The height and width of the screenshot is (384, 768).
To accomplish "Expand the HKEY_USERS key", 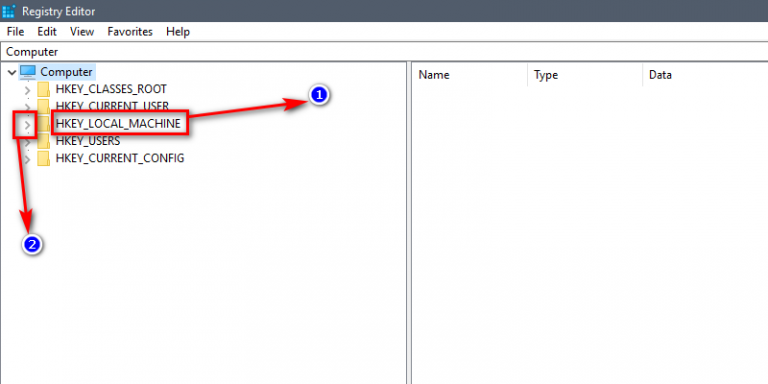I will tap(27, 142).
